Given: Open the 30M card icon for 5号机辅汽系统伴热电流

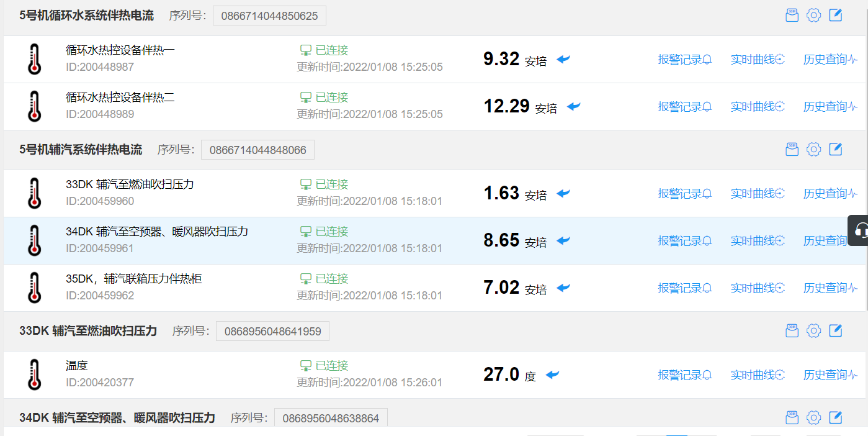Looking at the screenshot, I should (x=792, y=149).
